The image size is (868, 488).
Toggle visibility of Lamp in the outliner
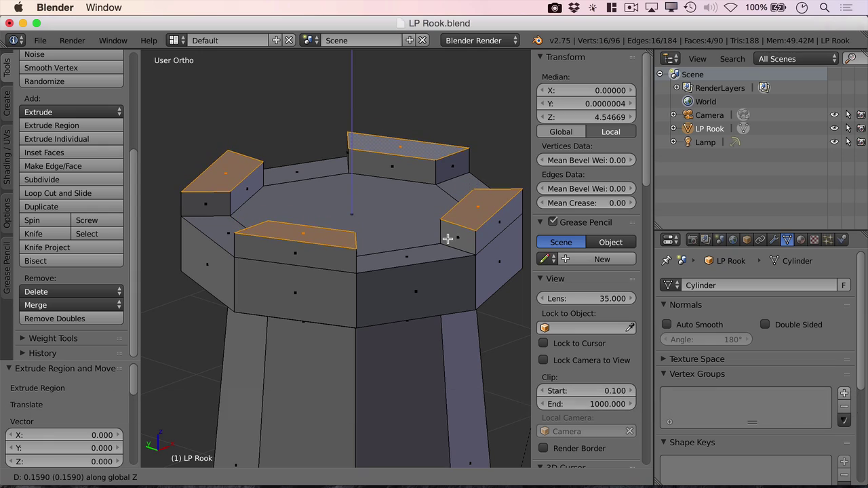[834, 142]
